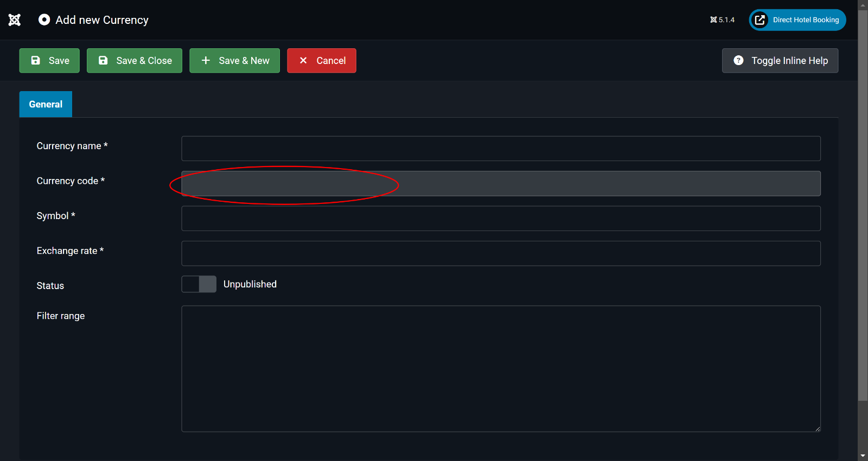Focus the Currency name input field

[x=500, y=149]
